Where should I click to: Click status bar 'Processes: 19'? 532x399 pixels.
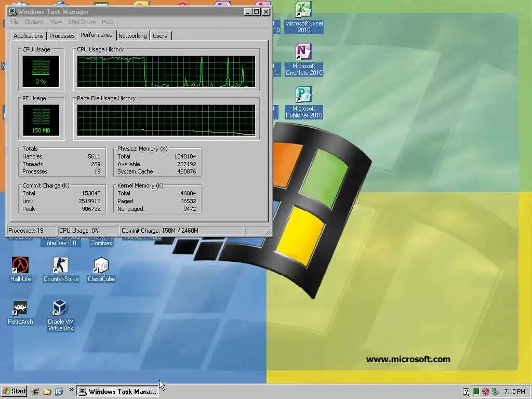click(32, 231)
